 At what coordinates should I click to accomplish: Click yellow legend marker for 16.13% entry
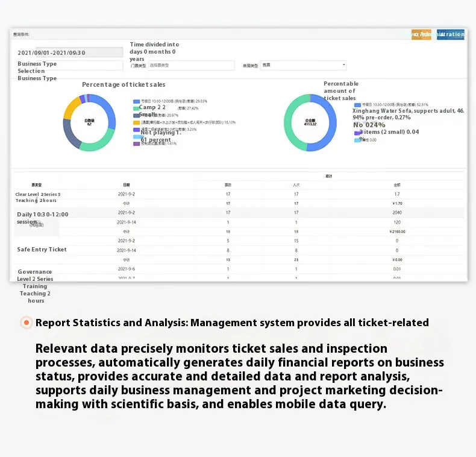click(x=137, y=122)
